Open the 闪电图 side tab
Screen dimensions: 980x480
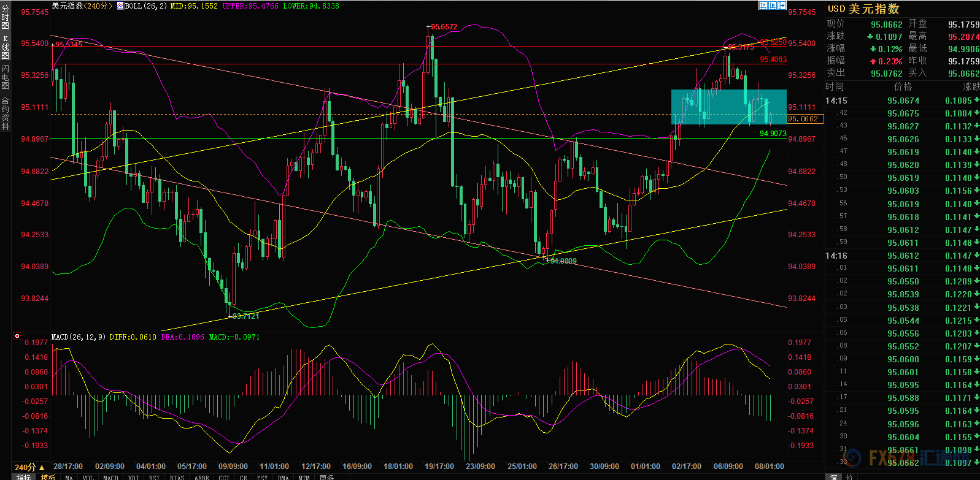[x=6, y=77]
